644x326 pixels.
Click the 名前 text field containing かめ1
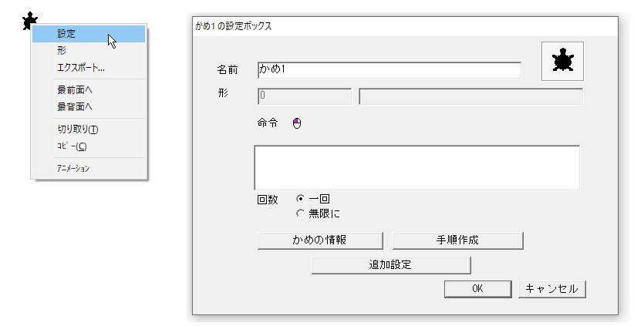[x=389, y=70]
